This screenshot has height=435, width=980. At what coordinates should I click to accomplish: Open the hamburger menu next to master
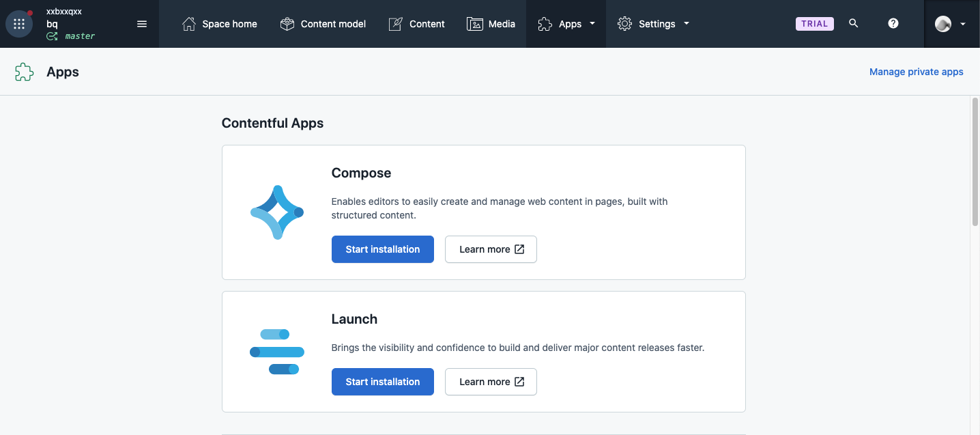click(x=142, y=23)
